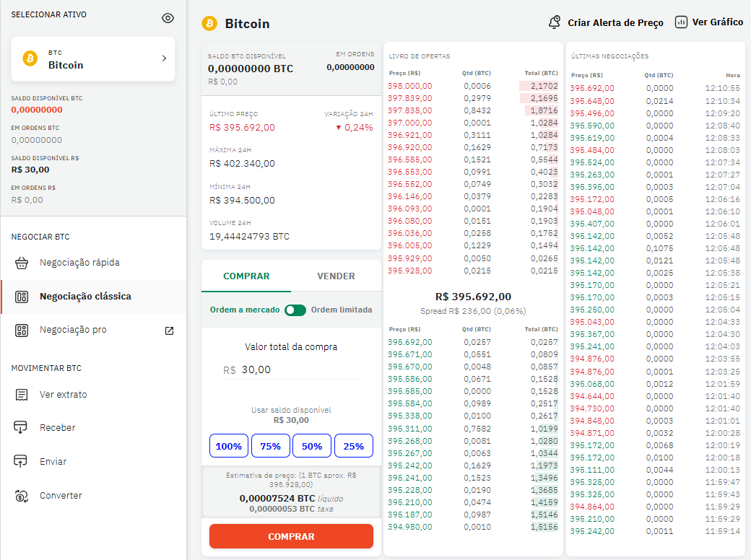Click the variation 0,24% indicator
The image size is (751, 560).
354,127
